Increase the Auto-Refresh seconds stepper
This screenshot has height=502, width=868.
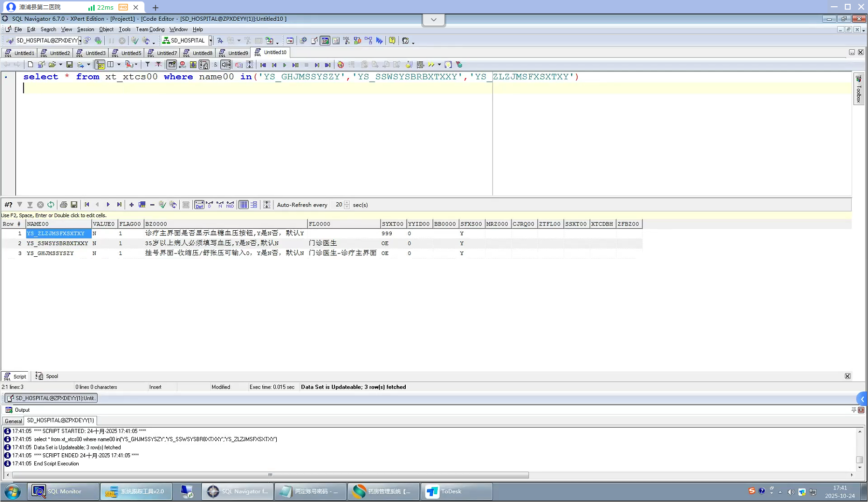pos(347,203)
